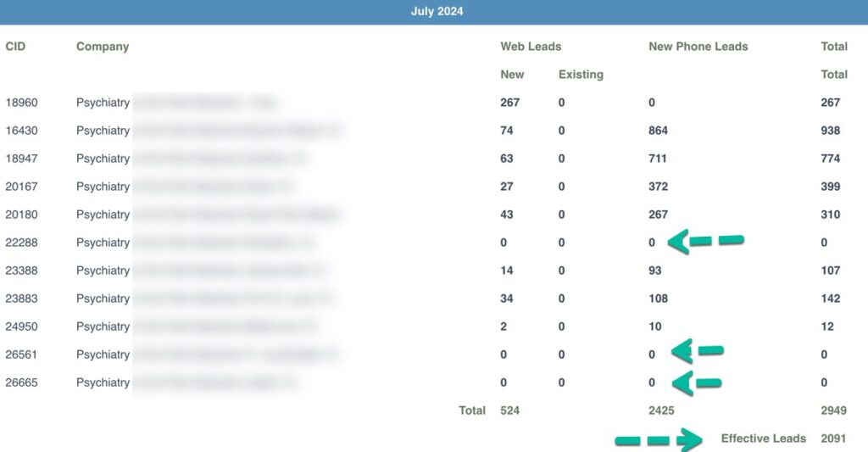Click the teal arrow in row 26665
Screen dimensions: 868x452
pos(696,382)
